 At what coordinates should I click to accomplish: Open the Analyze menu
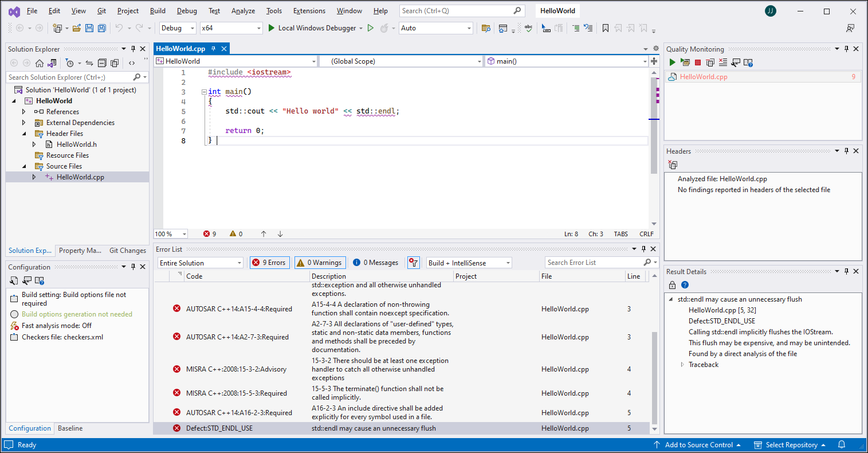click(x=243, y=10)
